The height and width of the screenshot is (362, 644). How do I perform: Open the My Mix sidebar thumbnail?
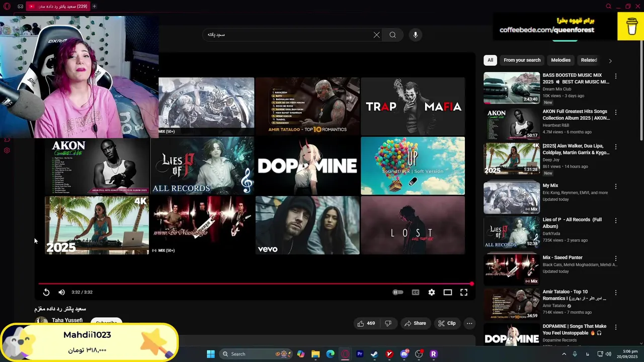point(512,198)
